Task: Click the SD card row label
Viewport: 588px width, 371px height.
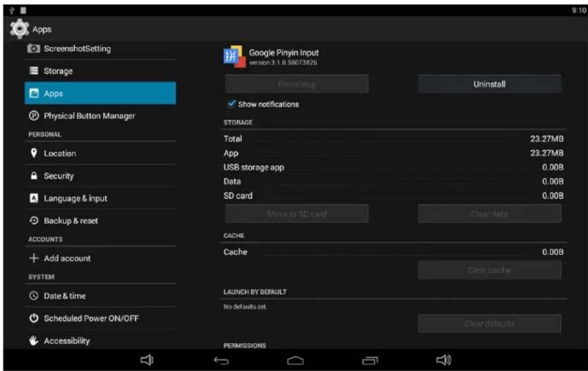Action: click(x=238, y=196)
